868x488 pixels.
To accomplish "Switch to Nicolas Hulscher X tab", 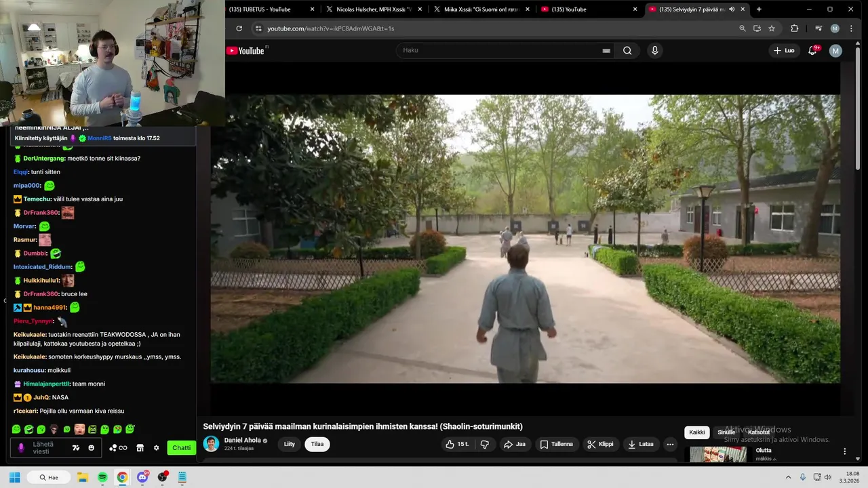I will click(x=373, y=9).
